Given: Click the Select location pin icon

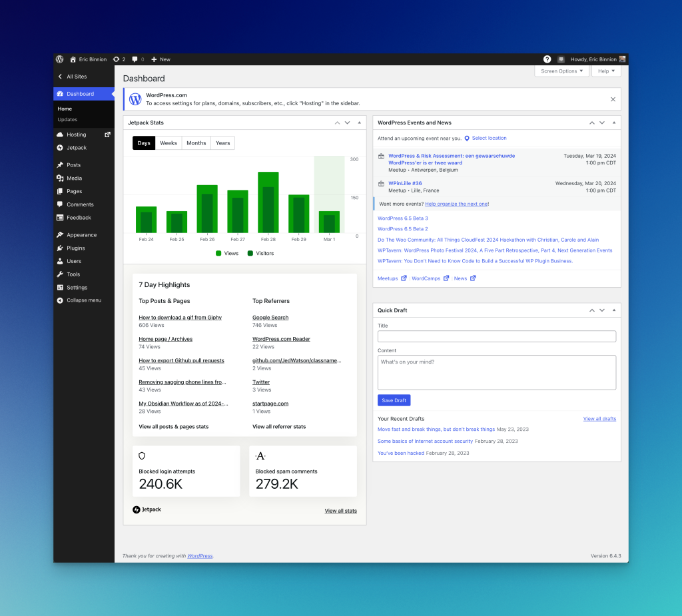Looking at the screenshot, I should point(467,139).
